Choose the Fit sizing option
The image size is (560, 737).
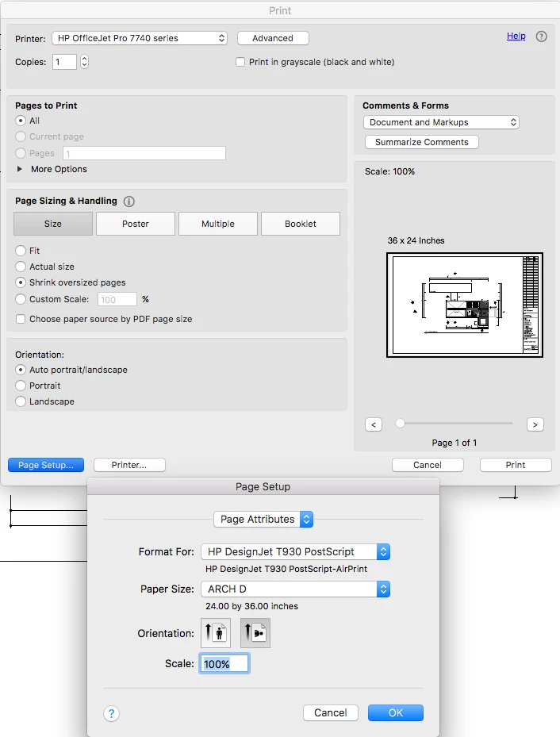click(21, 251)
